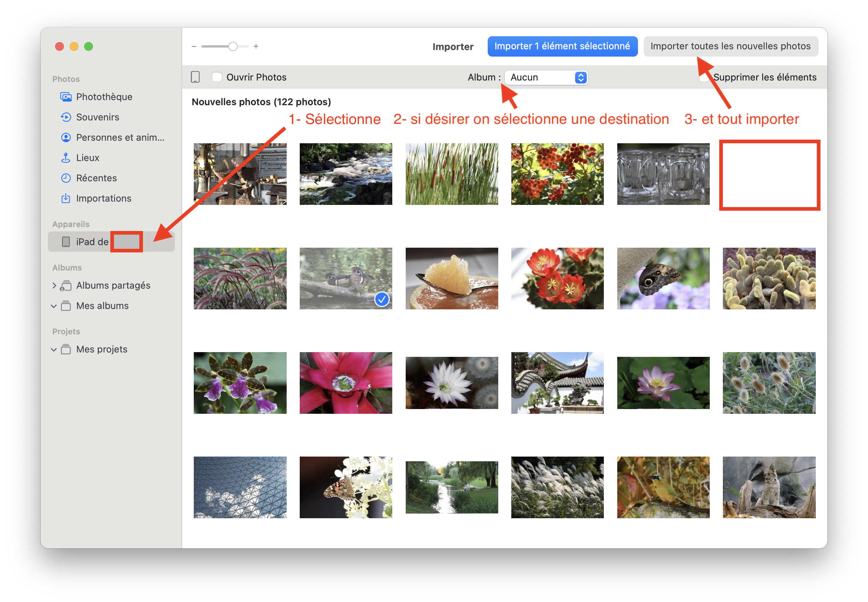
Task: Click the Personnes et animaux icon
Action: [66, 138]
